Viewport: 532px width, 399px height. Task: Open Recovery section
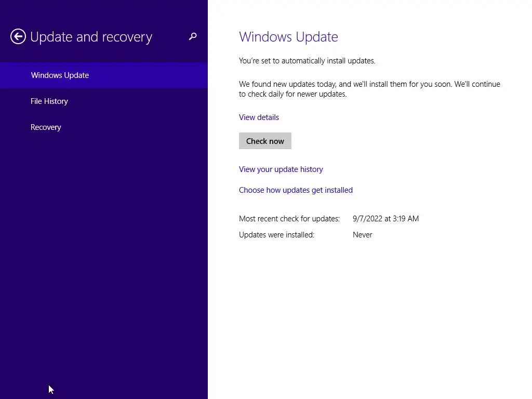pos(104,127)
